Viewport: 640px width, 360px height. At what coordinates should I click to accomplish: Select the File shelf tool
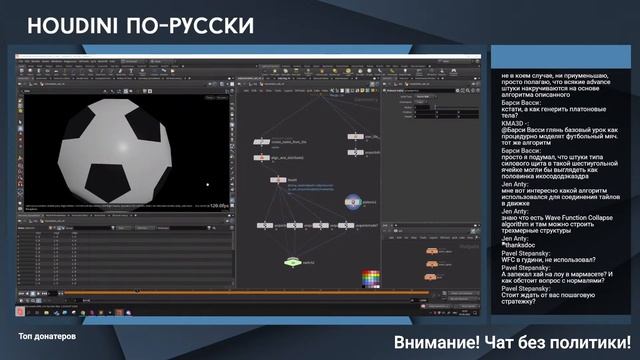point(172,71)
